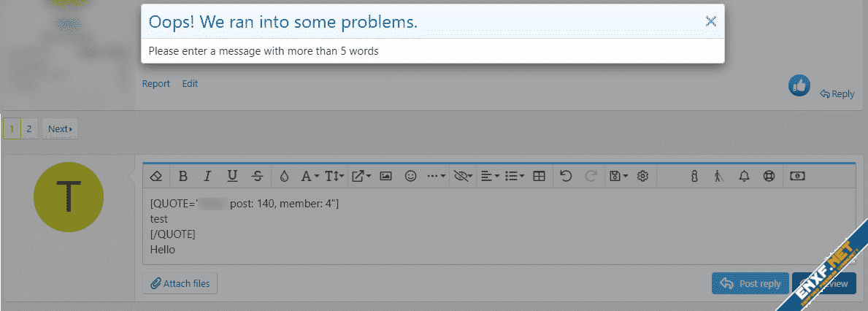Expand the font family dropdown
Image resolution: width=868 pixels, height=311 pixels.
[x=310, y=176]
